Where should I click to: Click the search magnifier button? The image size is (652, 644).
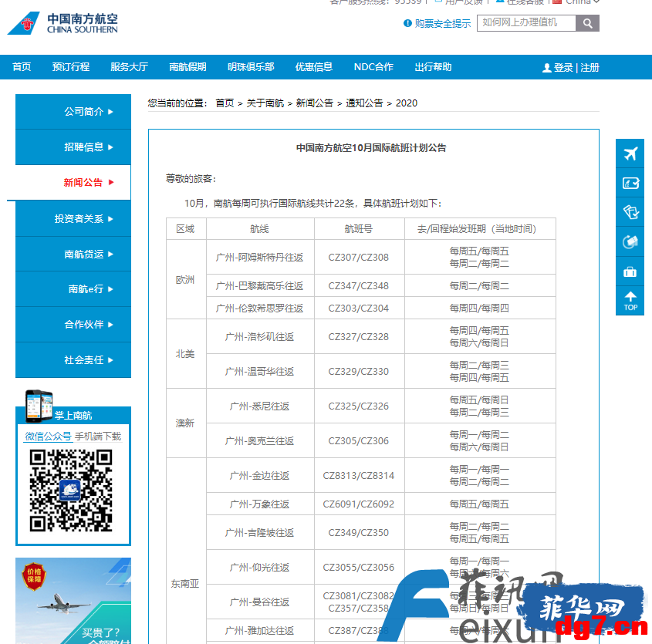[587, 23]
